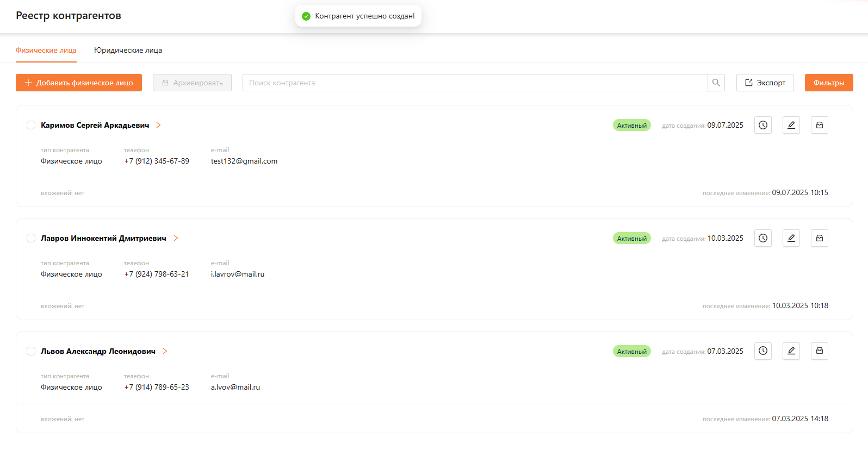Viewport: 868px width, 456px height.
Task: Archive Каримов Сергей Аркадьевич via row icon
Action: point(819,125)
